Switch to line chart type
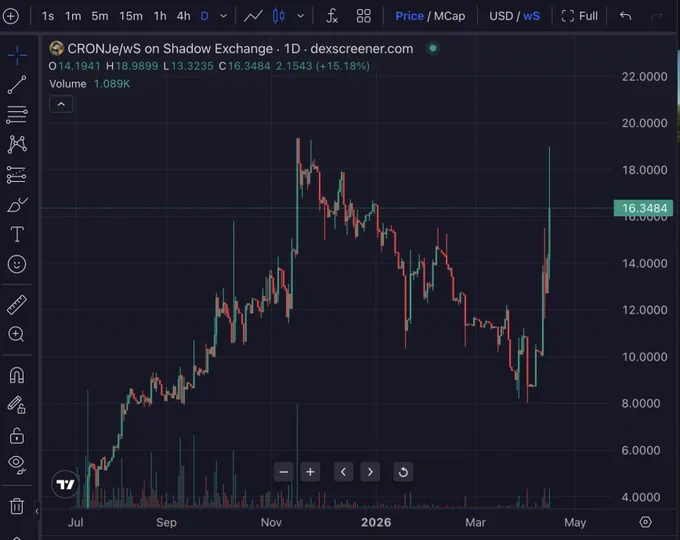 253,16
